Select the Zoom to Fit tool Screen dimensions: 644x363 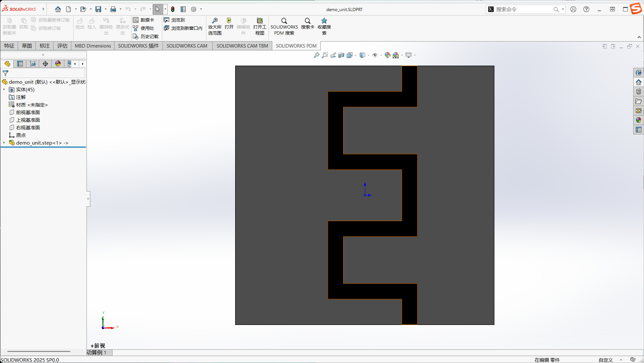coord(316,55)
